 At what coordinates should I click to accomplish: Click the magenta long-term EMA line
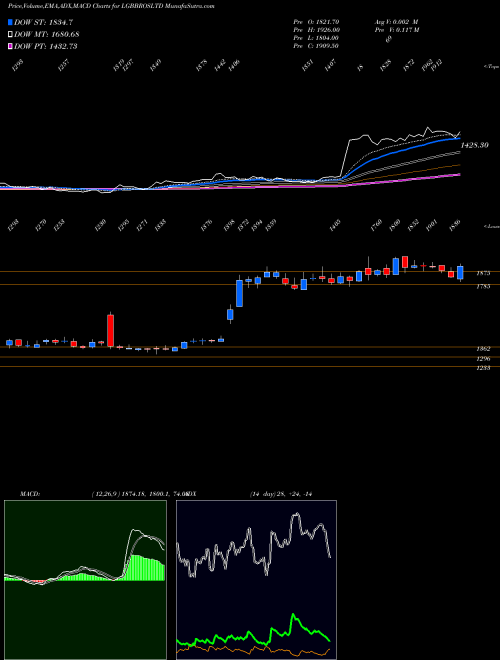[x=404, y=180]
